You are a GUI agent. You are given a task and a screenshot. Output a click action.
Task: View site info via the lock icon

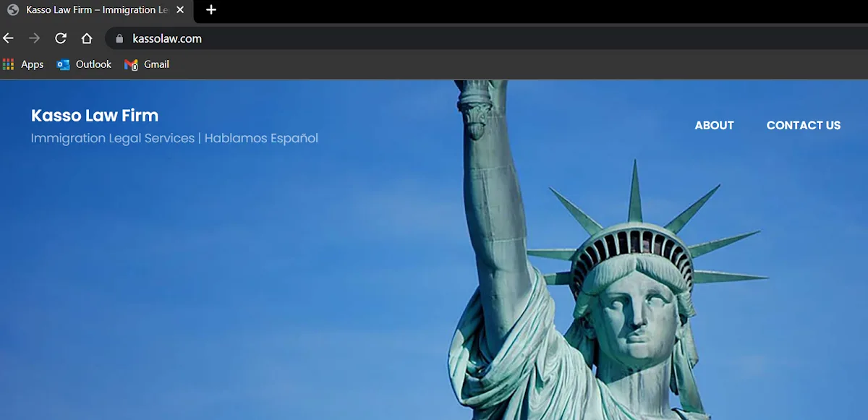119,39
